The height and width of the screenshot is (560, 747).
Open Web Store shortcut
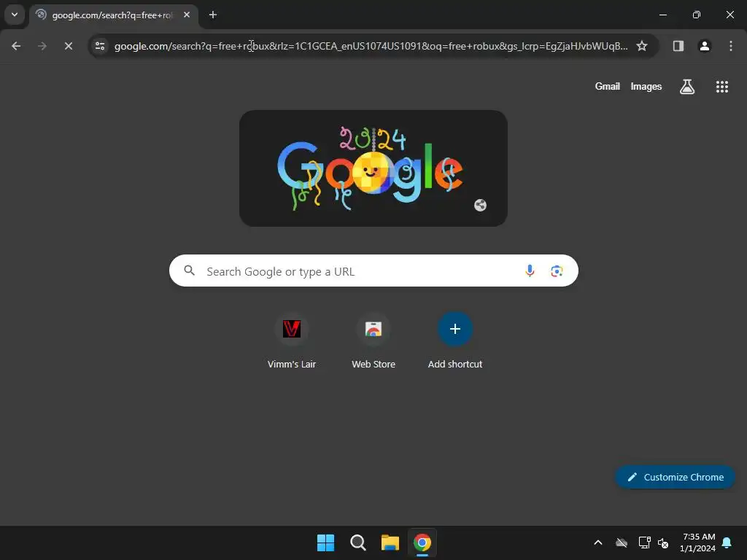coord(373,341)
